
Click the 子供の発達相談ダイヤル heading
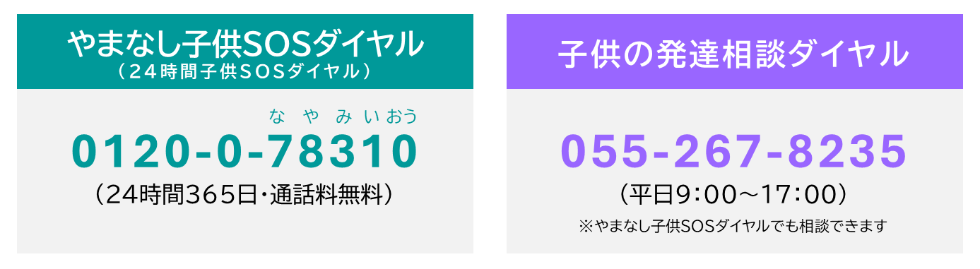coord(733,53)
